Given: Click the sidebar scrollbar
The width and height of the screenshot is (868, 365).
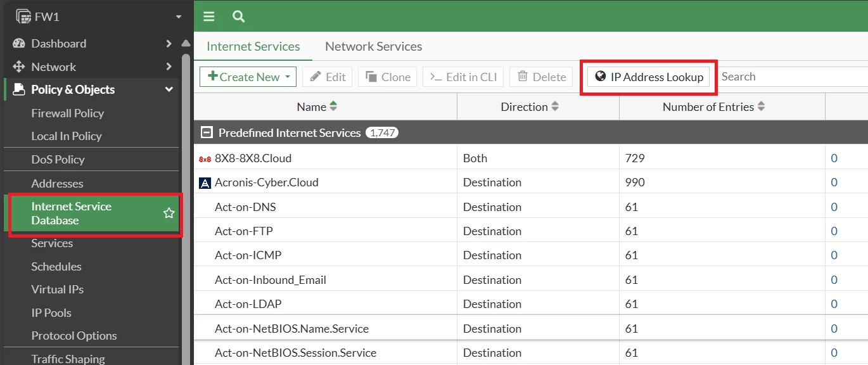Looking at the screenshot, I should (186, 209).
